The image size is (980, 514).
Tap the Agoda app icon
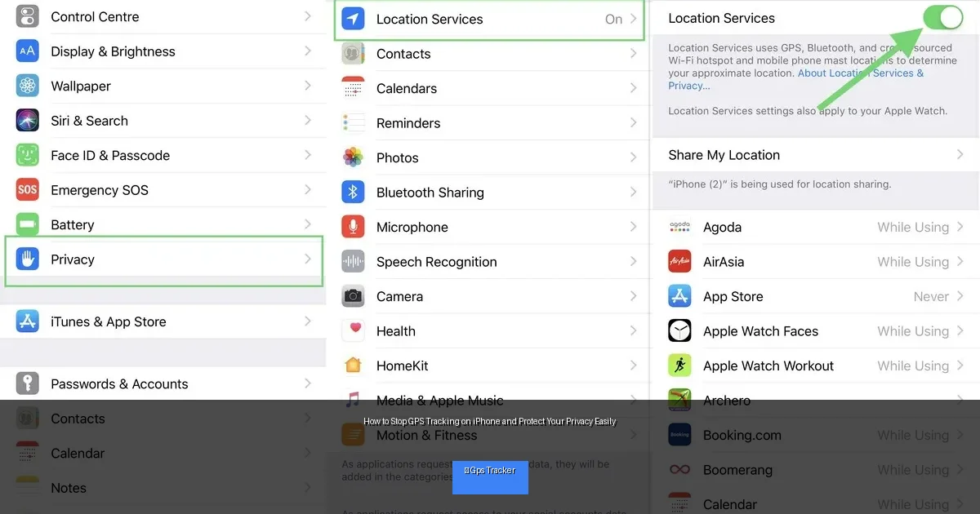679,227
